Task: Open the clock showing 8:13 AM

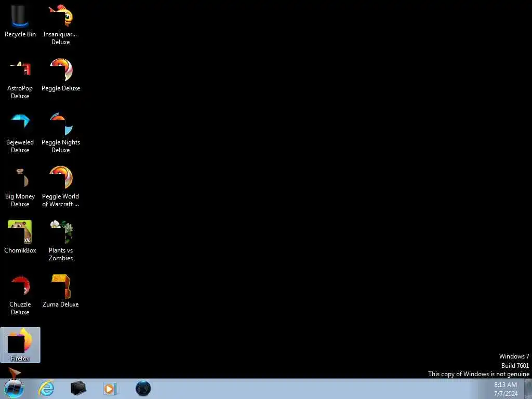Action: click(506, 389)
